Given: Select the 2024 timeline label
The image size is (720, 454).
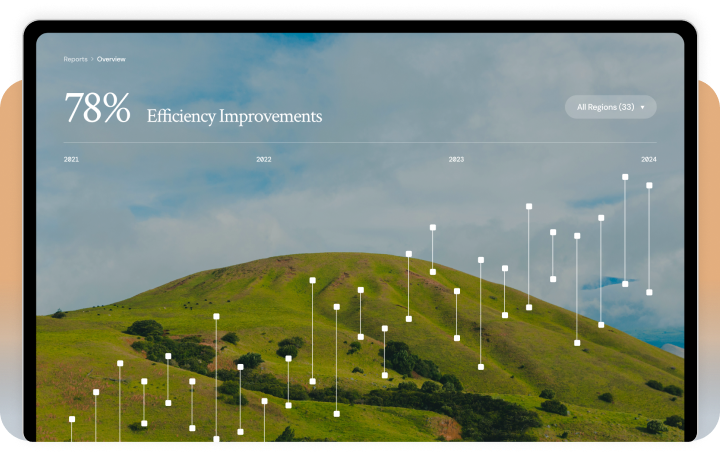Looking at the screenshot, I should tap(648, 159).
